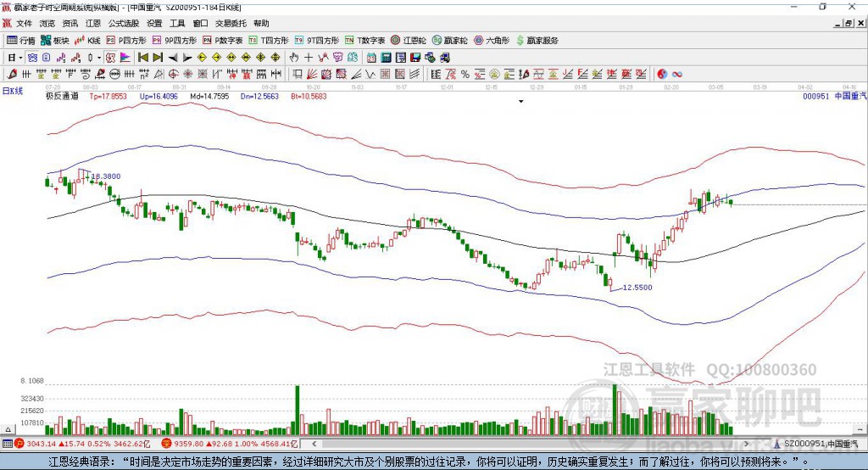Open the 资讯 menu

(x=70, y=23)
